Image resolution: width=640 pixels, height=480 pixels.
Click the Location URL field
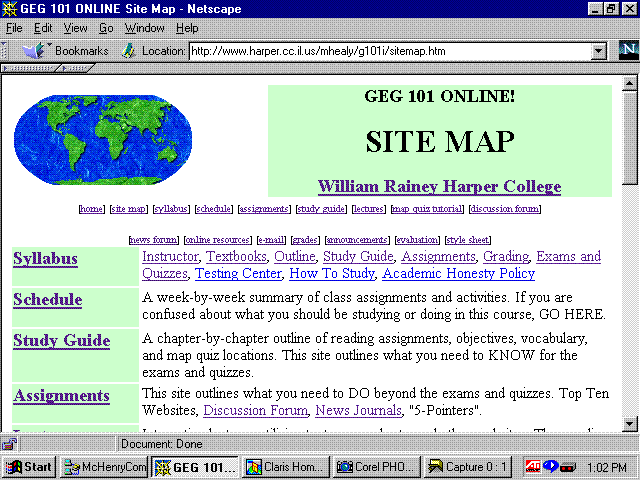pos(390,51)
